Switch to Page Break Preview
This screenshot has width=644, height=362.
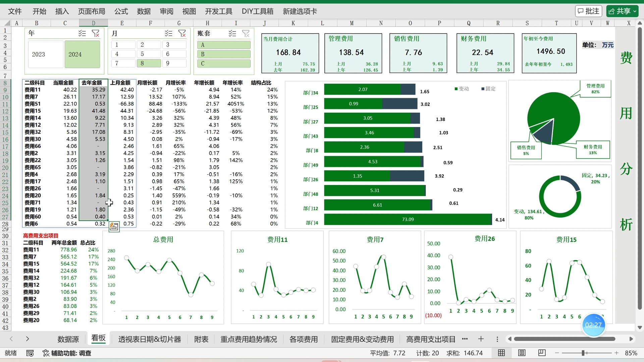[x=542, y=353]
